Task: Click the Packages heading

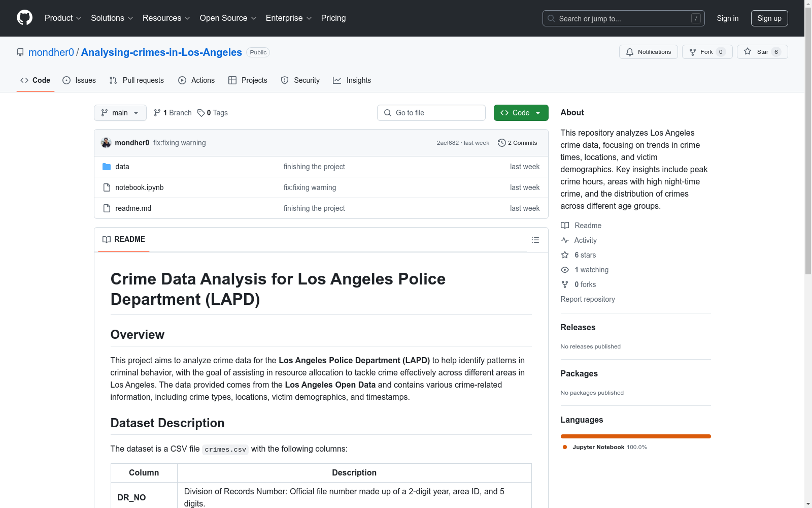Action: click(579, 373)
